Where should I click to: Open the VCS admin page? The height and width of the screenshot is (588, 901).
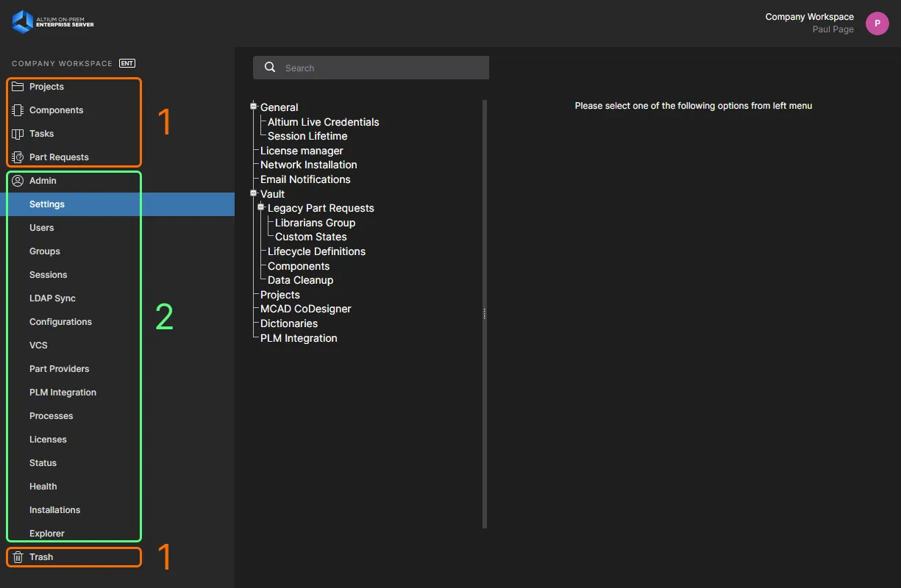118,345
